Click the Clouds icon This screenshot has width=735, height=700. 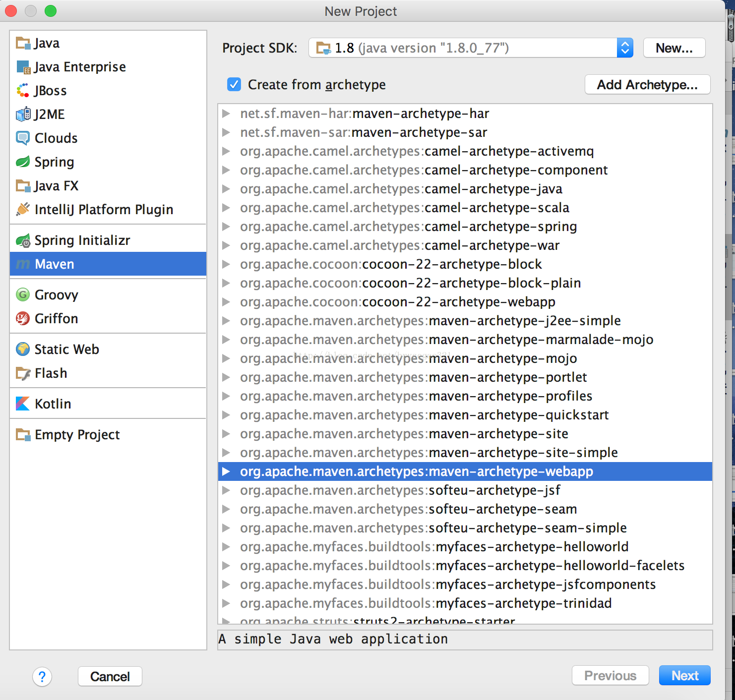(23, 138)
